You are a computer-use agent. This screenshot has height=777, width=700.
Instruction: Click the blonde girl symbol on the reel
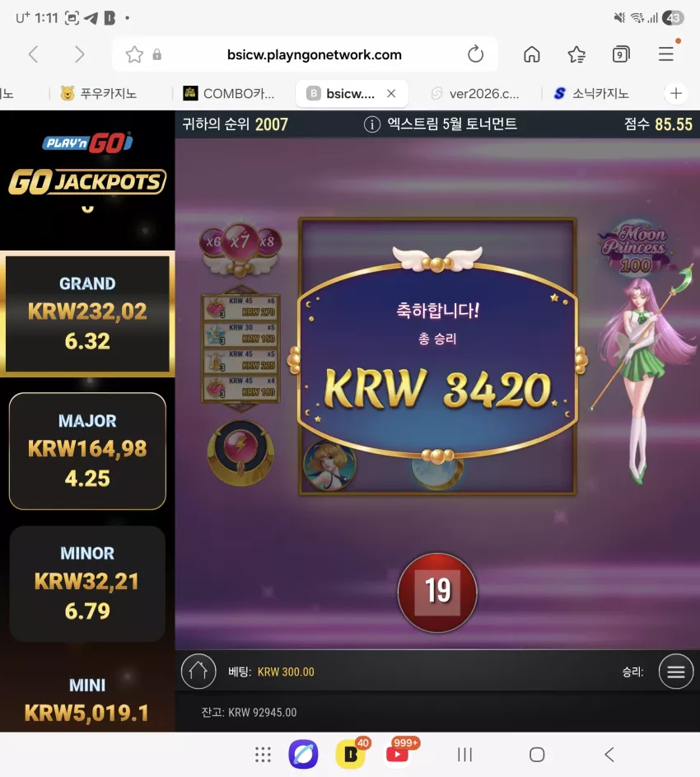coord(329,466)
